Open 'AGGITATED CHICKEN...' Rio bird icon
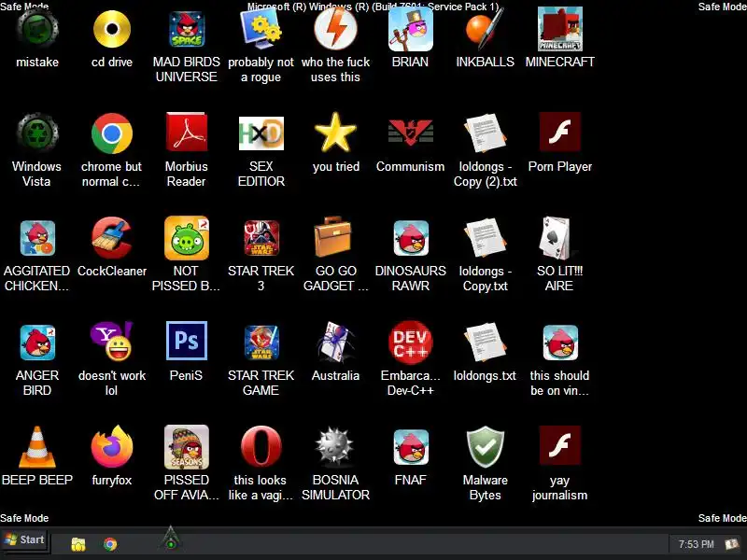 pyautogui.click(x=37, y=238)
